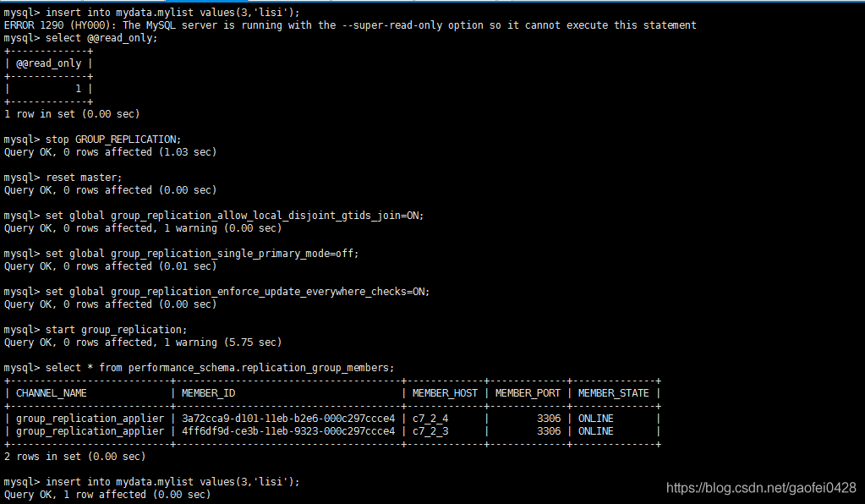Click the CHANNEL_NAME column header

click(52, 393)
